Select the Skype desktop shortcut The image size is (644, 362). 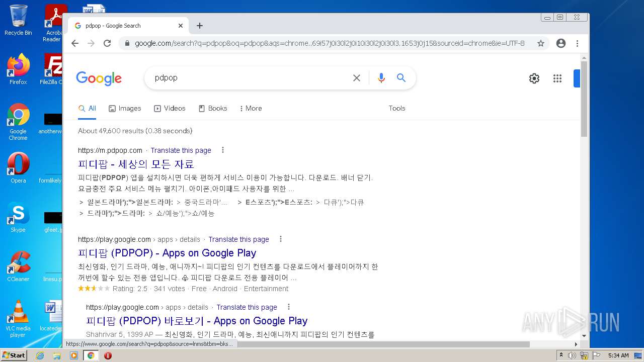tap(18, 218)
